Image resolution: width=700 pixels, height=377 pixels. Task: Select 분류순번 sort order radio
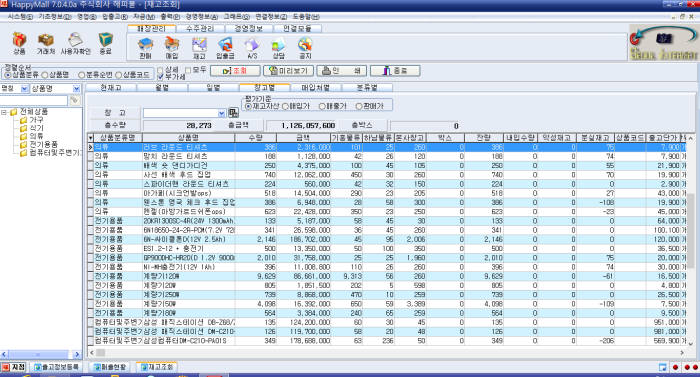click(x=82, y=75)
